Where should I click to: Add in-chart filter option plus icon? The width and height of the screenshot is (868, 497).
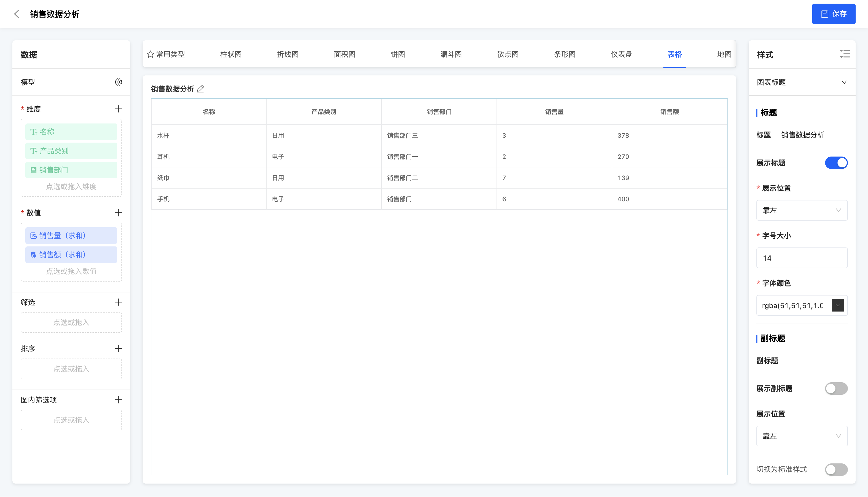[x=118, y=400]
